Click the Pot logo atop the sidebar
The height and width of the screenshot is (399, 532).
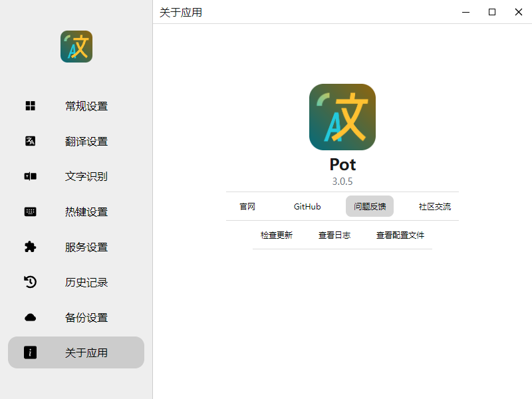(x=76, y=47)
